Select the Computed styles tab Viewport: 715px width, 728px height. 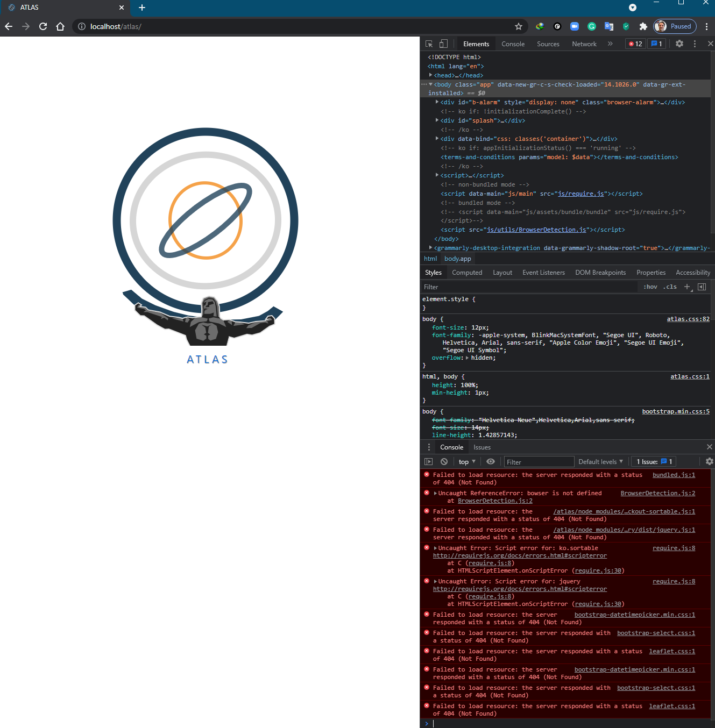[467, 273]
